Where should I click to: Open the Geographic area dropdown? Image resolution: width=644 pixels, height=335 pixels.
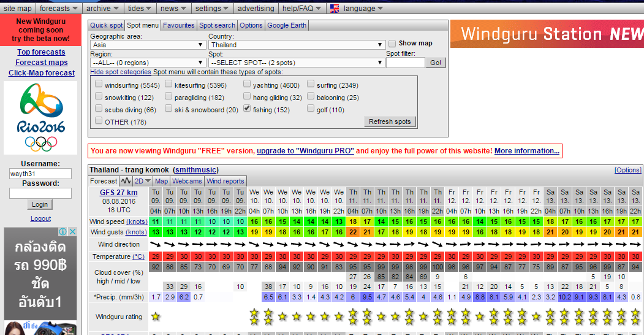click(148, 45)
